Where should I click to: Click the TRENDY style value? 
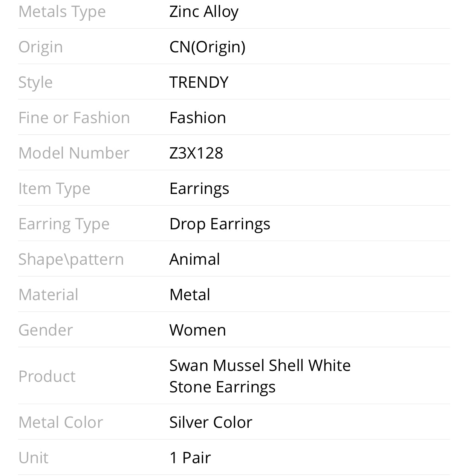point(199,82)
